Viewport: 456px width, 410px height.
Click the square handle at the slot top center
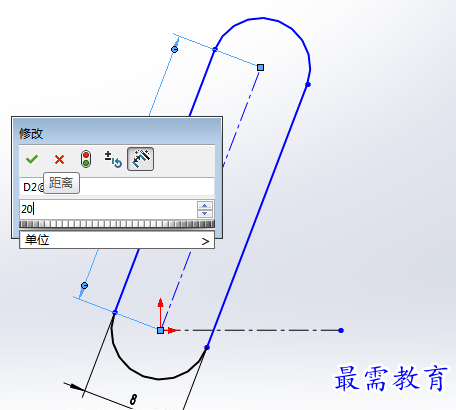point(261,68)
